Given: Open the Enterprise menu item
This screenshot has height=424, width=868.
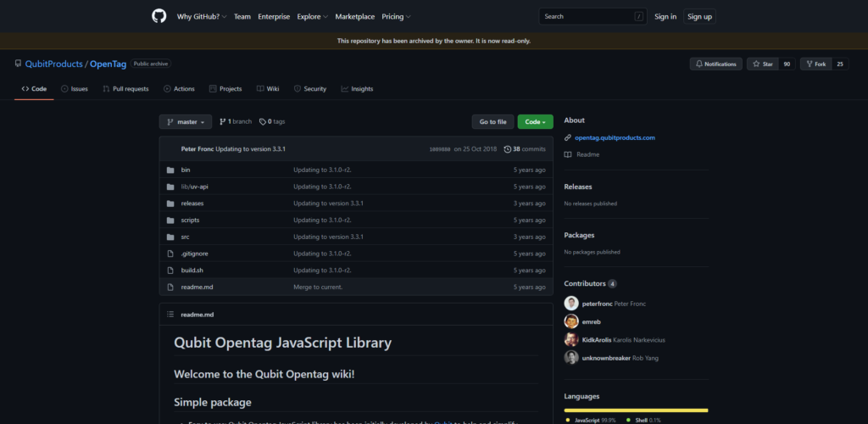Looking at the screenshot, I should (x=274, y=17).
